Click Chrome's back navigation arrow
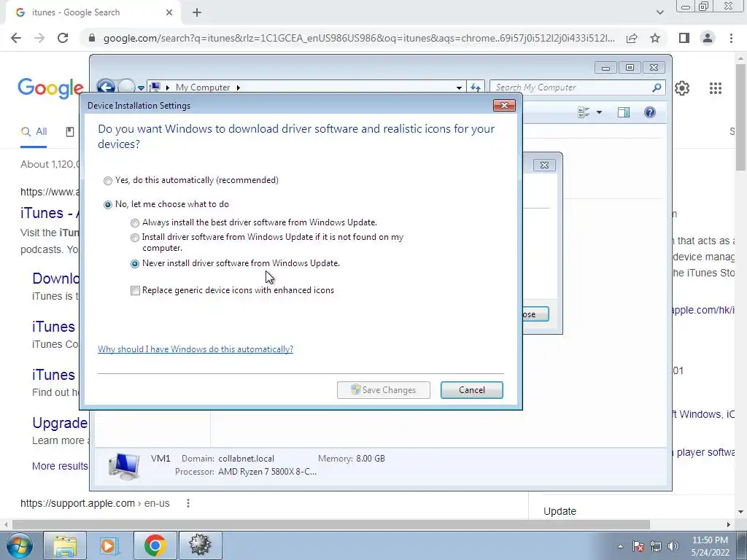The height and width of the screenshot is (560, 747). [16, 38]
